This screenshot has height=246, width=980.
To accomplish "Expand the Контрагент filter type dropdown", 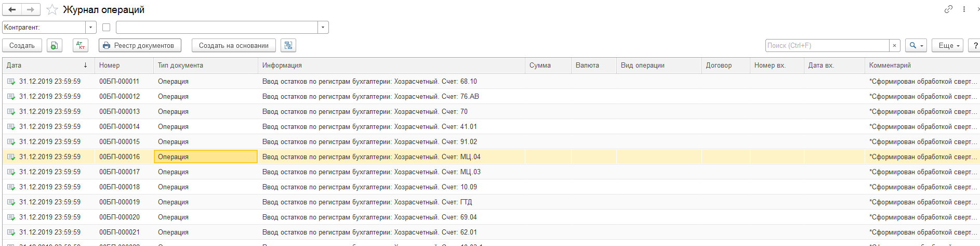I will point(91,28).
